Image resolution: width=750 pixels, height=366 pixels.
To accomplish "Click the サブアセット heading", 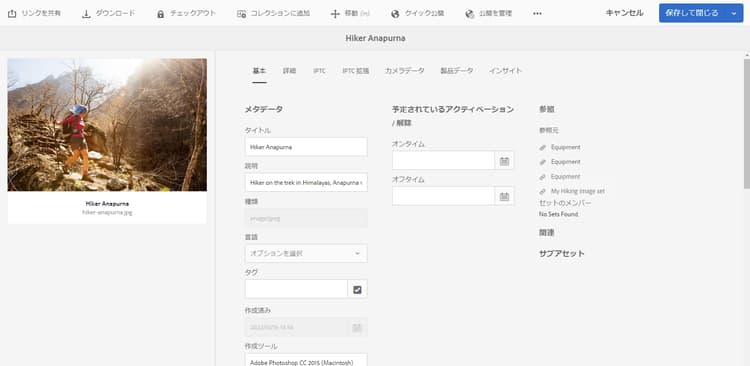I will [x=562, y=254].
